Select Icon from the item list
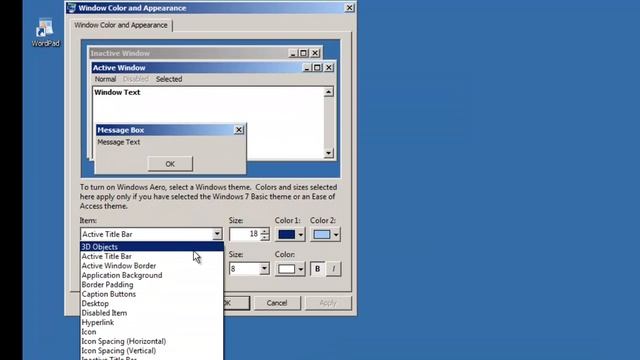640x360 pixels. 152,331
